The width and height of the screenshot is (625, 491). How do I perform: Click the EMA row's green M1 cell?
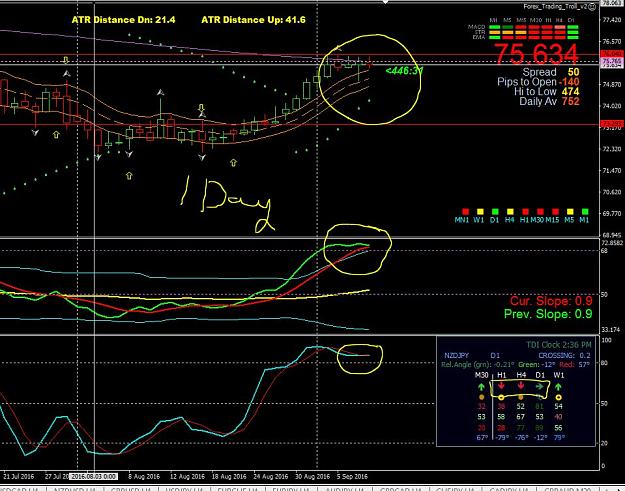click(x=494, y=37)
